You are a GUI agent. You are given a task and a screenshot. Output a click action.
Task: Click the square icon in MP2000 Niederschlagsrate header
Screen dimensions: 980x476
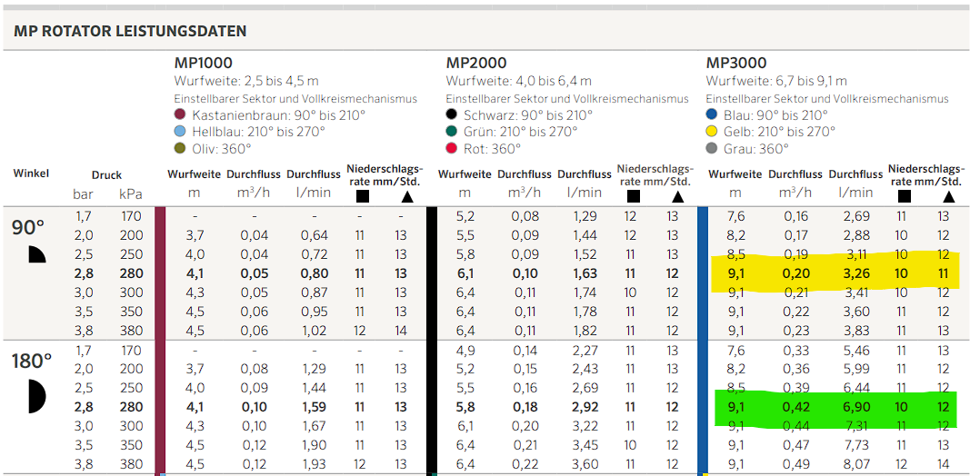click(x=632, y=195)
